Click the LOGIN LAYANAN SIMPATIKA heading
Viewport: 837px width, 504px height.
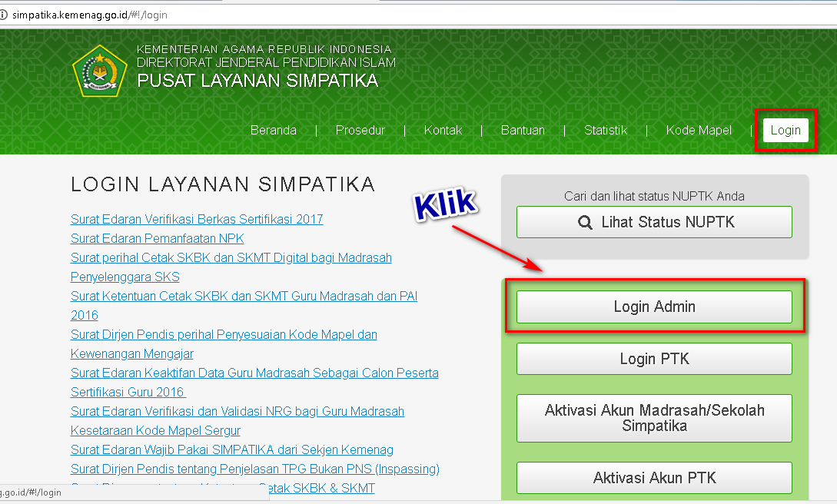[223, 184]
